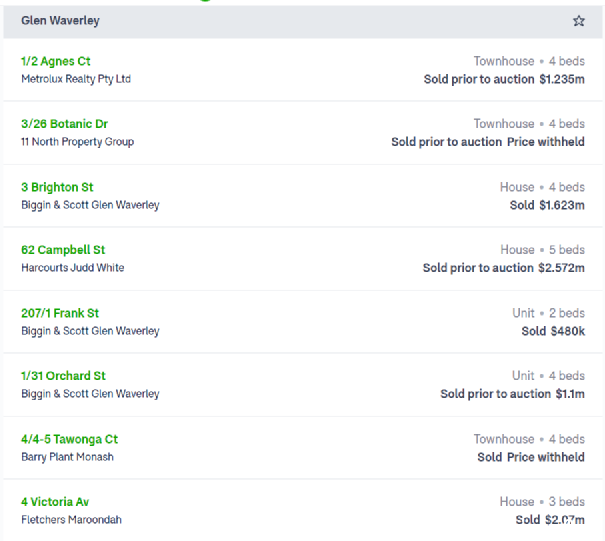
Task: Open the 3/26 Botanic Dr listing
Action: [x=64, y=124]
